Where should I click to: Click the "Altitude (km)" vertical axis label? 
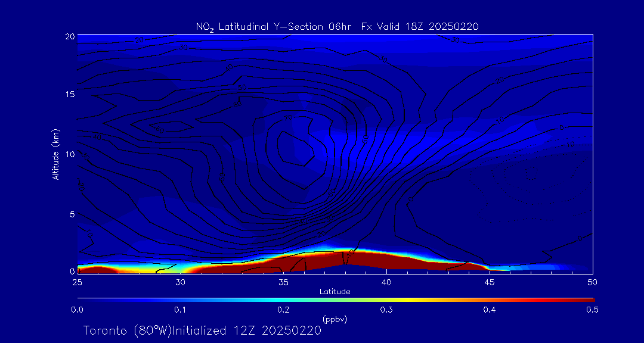55,154
